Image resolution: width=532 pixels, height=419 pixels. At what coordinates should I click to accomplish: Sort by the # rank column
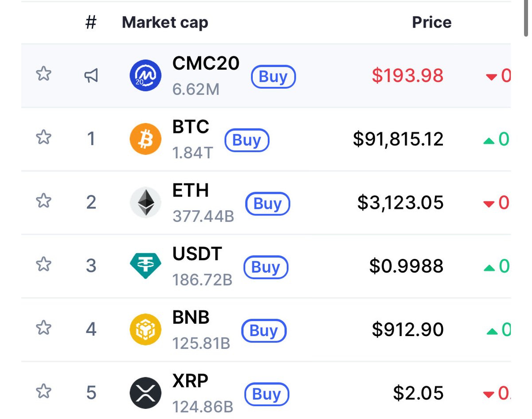click(x=91, y=23)
